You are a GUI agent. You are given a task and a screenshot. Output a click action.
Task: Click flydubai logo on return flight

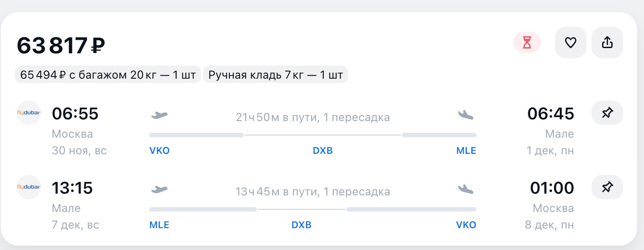click(29, 187)
